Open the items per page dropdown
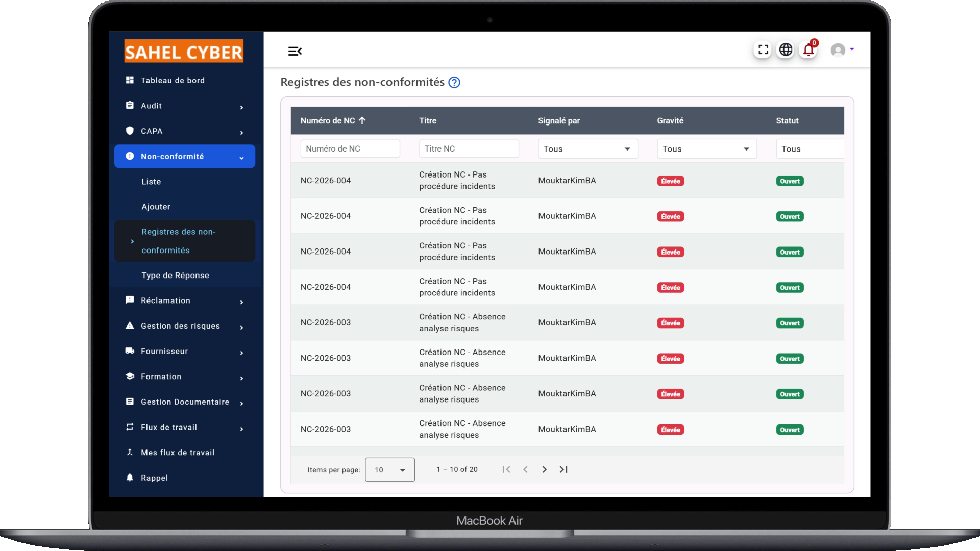 390,469
